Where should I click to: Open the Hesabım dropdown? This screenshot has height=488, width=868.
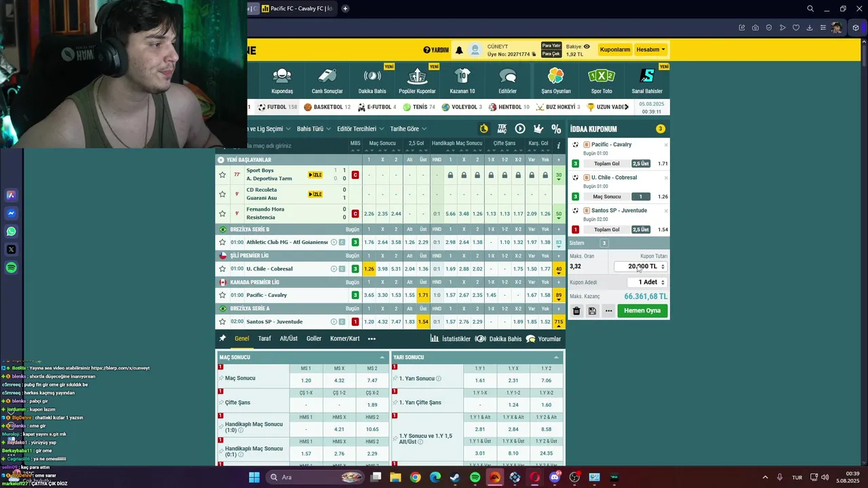point(650,49)
